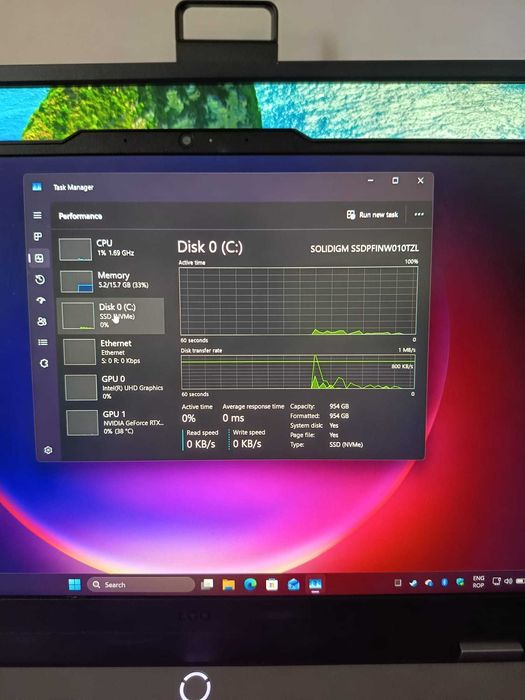Screen dimensions: 525x700
Task: Click the network display tray icon
Action: tap(496, 581)
